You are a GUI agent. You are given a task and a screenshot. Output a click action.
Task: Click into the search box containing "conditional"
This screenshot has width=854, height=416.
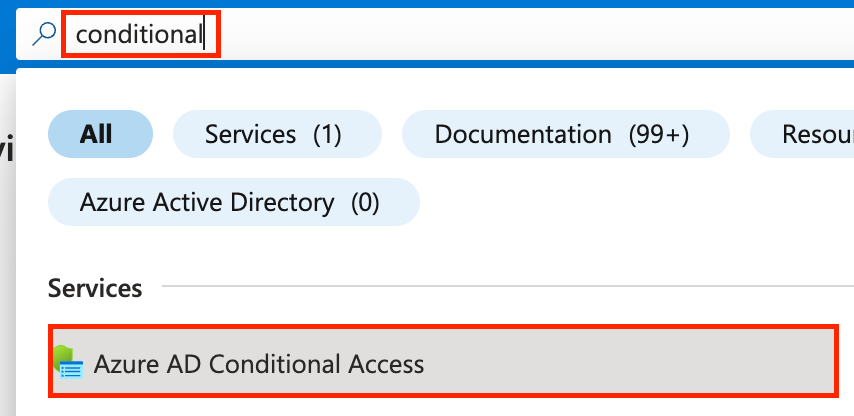(x=139, y=35)
